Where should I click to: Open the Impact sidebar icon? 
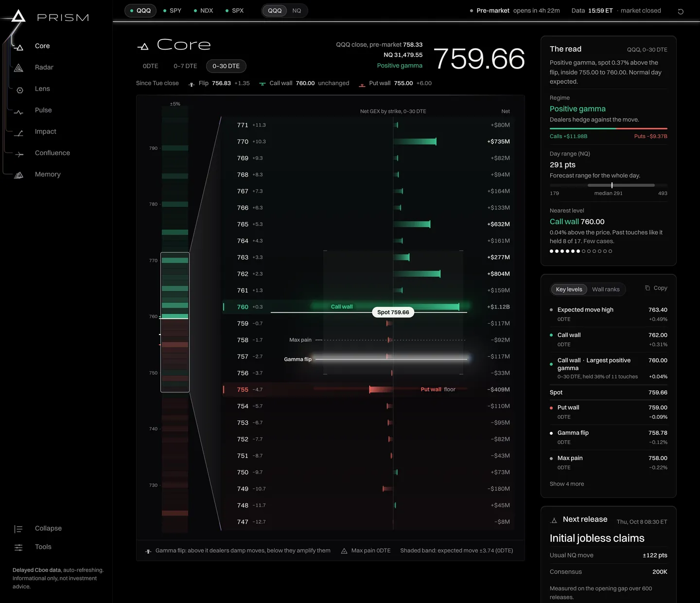tap(19, 133)
